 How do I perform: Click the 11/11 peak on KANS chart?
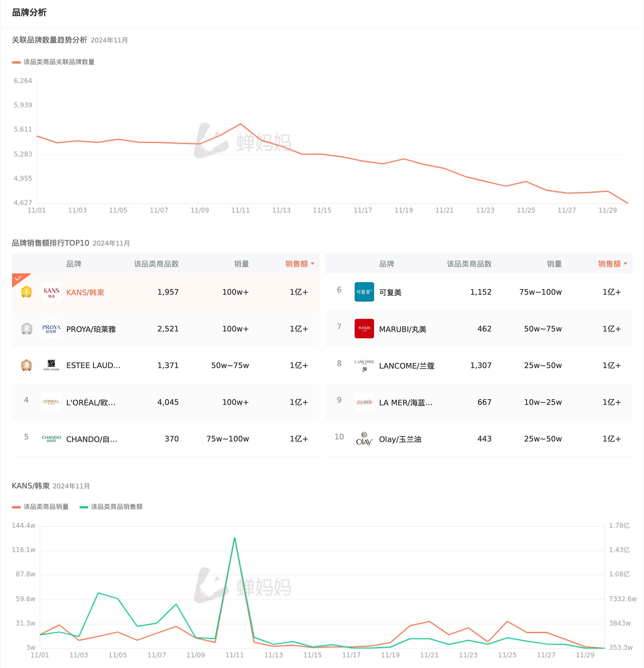235,538
